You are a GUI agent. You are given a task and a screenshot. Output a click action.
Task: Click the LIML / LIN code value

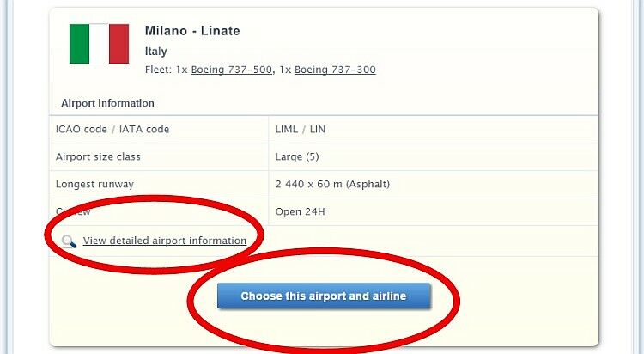[x=301, y=130]
